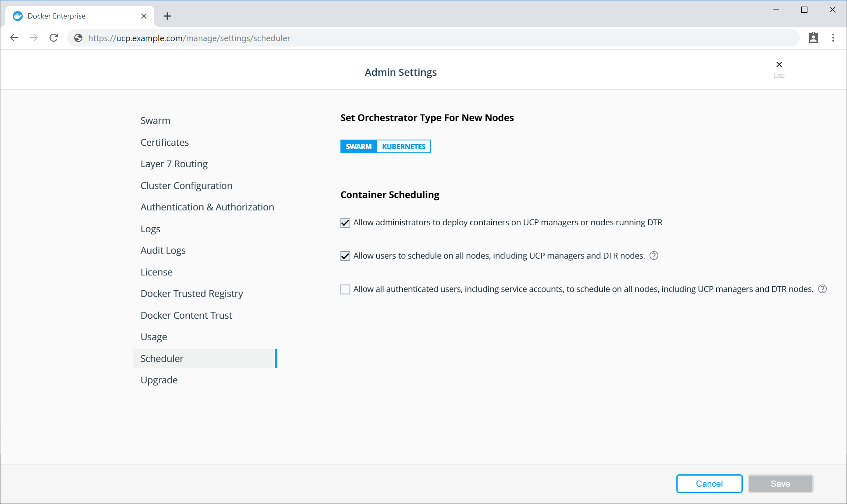Uncheck allow administrators to deploy containers

tap(345, 223)
